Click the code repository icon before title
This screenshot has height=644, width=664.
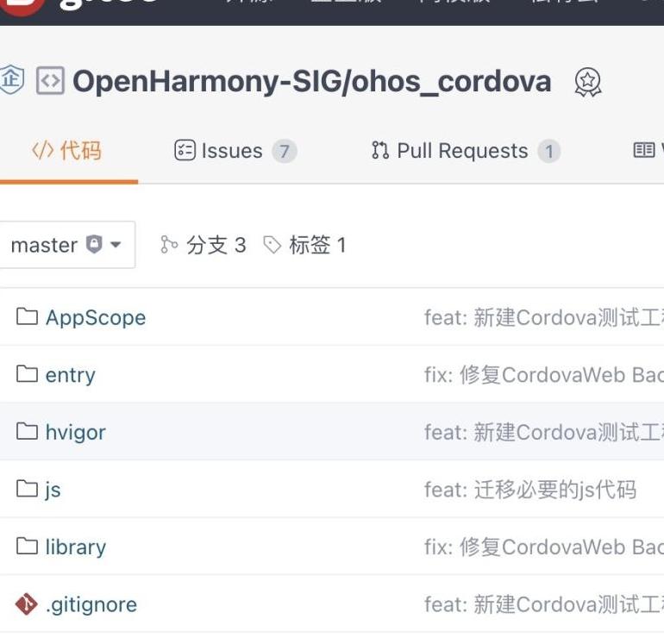50,80
